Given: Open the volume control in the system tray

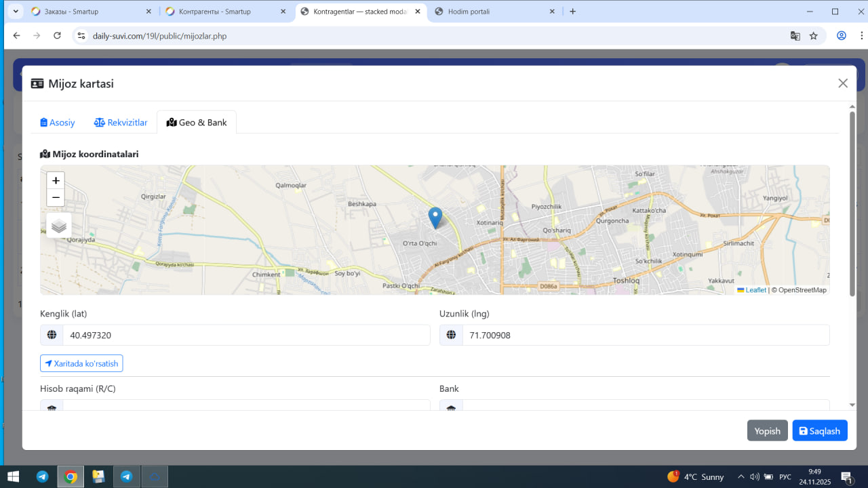Looking at the screenshot, I should tap(755, 476).
